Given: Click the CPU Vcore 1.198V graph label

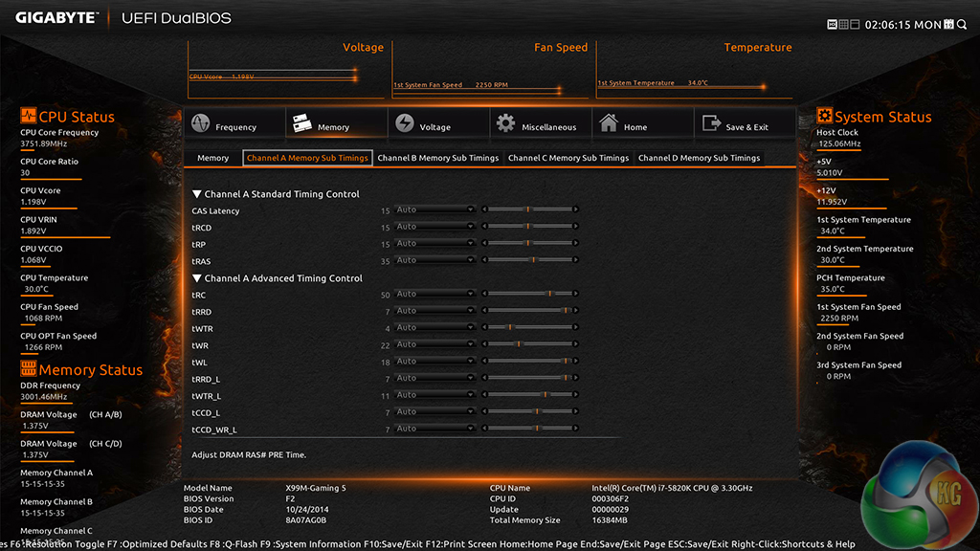Looking at the screenshot, I should [222, 77].
